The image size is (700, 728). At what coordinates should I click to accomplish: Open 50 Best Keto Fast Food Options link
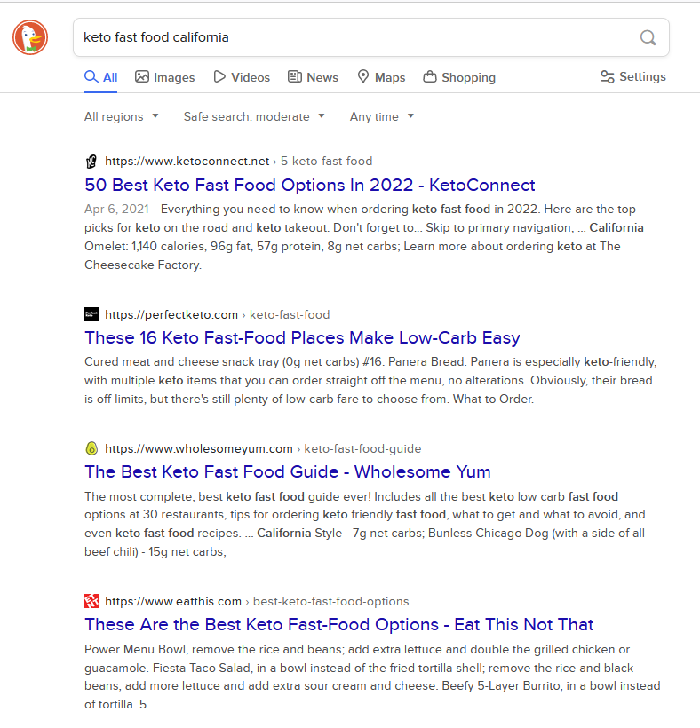pos(310,185)
